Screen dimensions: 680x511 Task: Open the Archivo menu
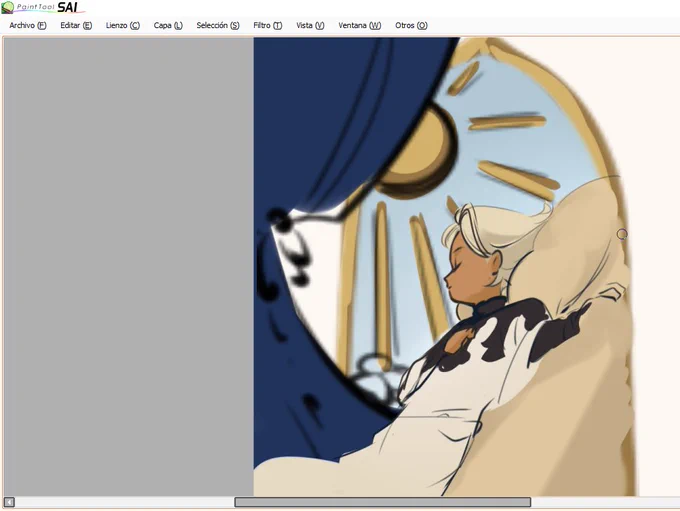(x=28, y=26)
